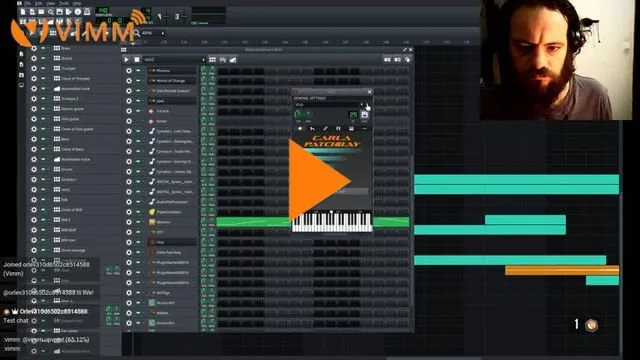Image resolution: width=640 pixels, height=360 pixels.
Task: Click the piano keyboard in Vital window
Action: click(x=332, y=222)
